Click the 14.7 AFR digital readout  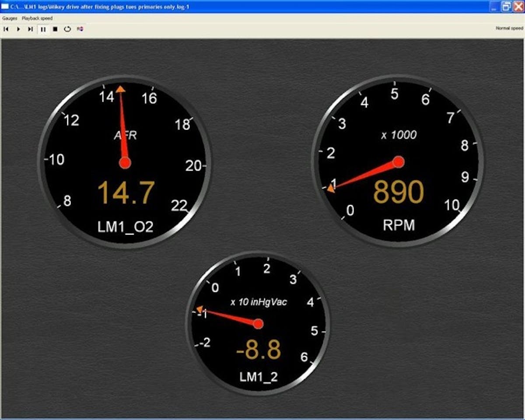coord(126,192)
